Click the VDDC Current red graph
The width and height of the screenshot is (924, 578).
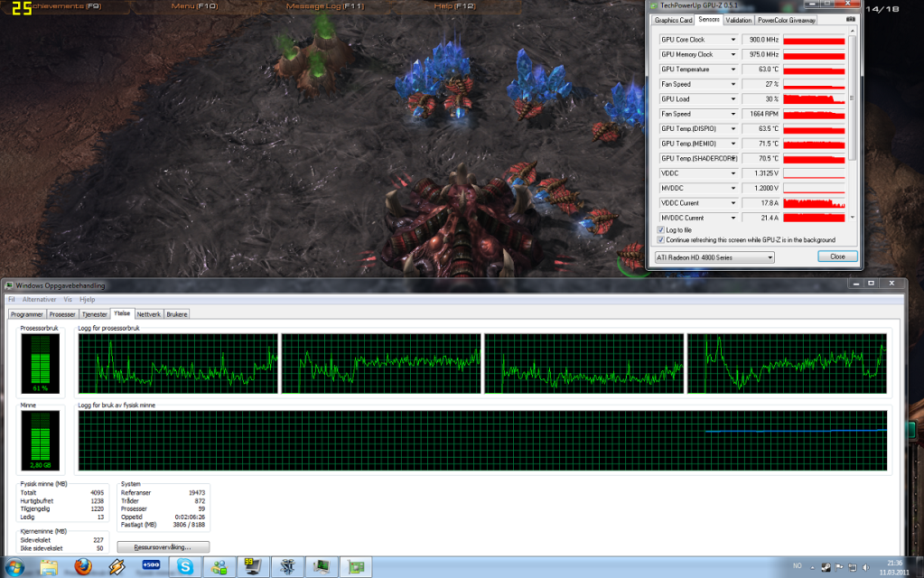tap(814, 202)
